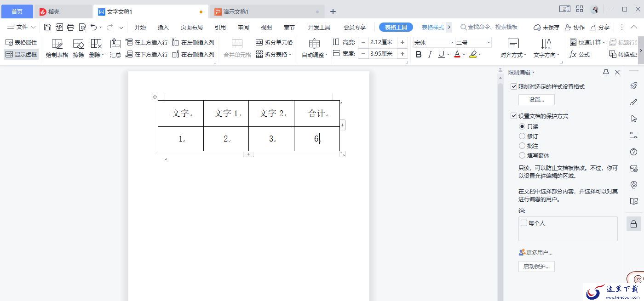Apply red font color

pyautogui.click(x=457, y=54)
